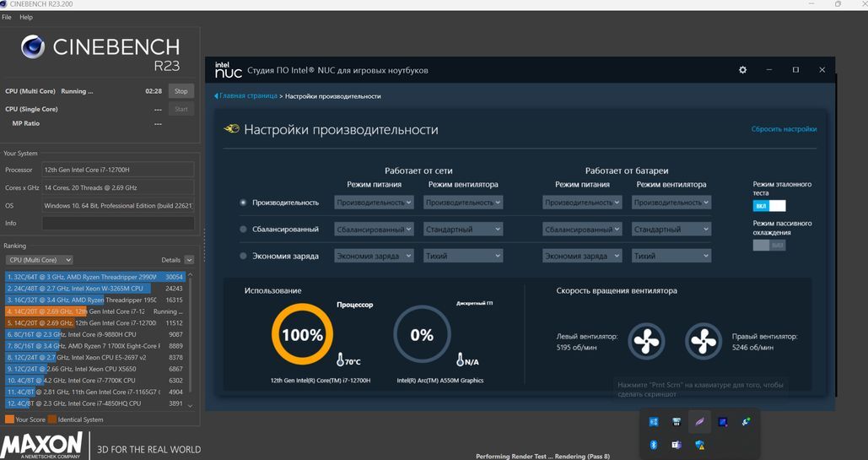Open the CPU (Multi Core) ranking dropdown

pos(39,260)
